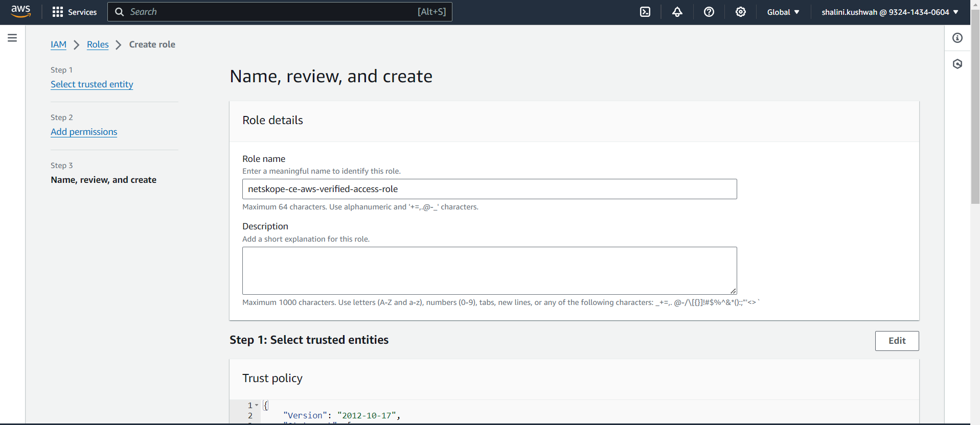Viewport: 980px width, 425px height.
Task: Click Edit for Step 1 trusted entities
Action: point(897,341)
